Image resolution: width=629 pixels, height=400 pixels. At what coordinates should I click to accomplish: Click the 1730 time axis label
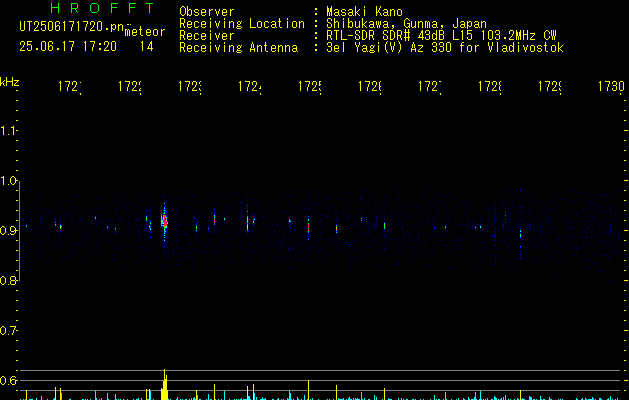[611, 86]
